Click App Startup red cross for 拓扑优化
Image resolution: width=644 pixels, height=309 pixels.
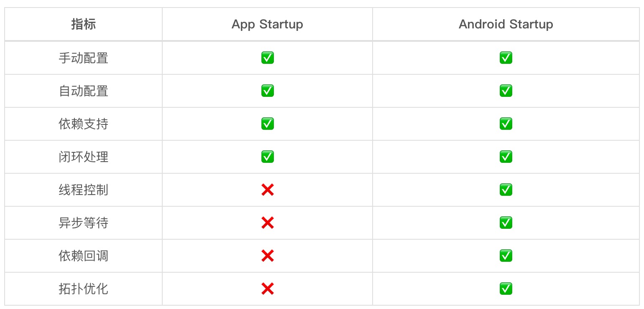(267, 289)
